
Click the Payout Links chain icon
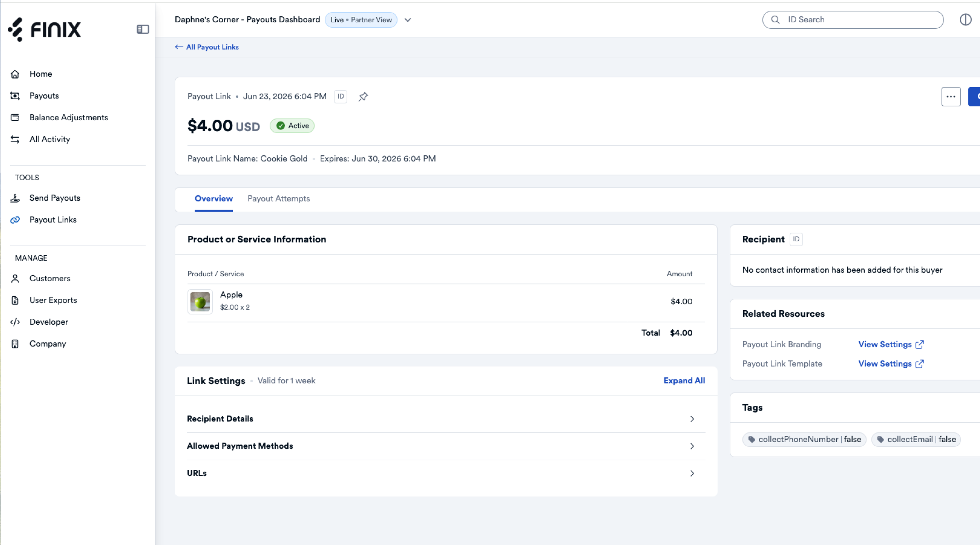pos(15,220)
